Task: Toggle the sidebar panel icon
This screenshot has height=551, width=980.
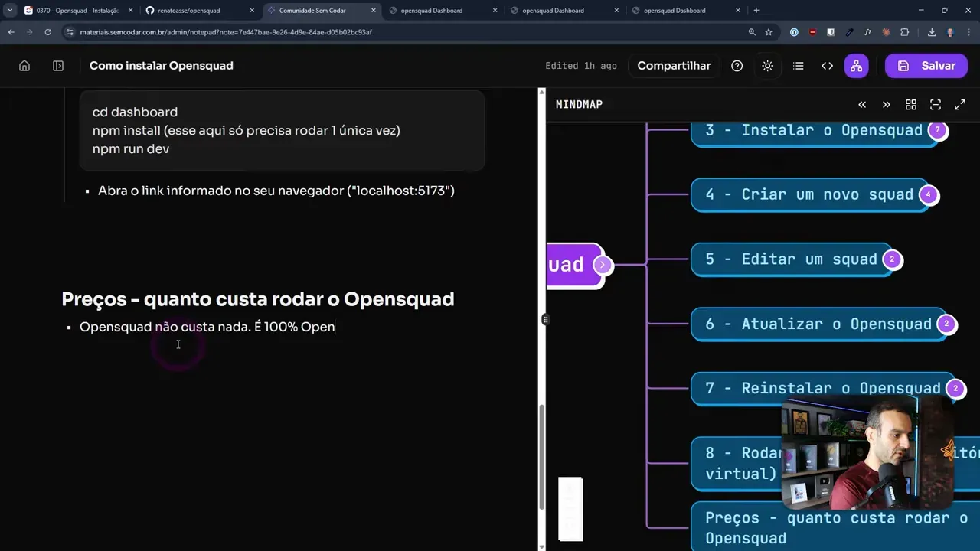Action: (x=58, y=66)
